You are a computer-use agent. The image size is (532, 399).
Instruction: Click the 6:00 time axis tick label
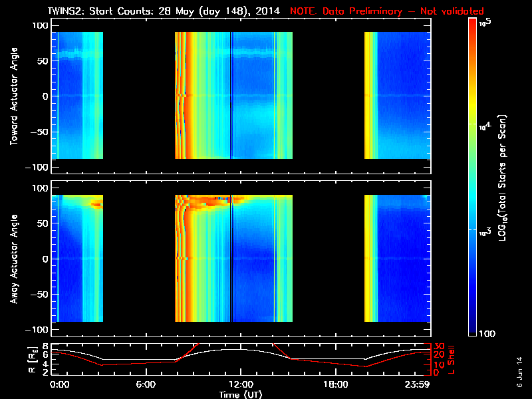click(146, 384)
